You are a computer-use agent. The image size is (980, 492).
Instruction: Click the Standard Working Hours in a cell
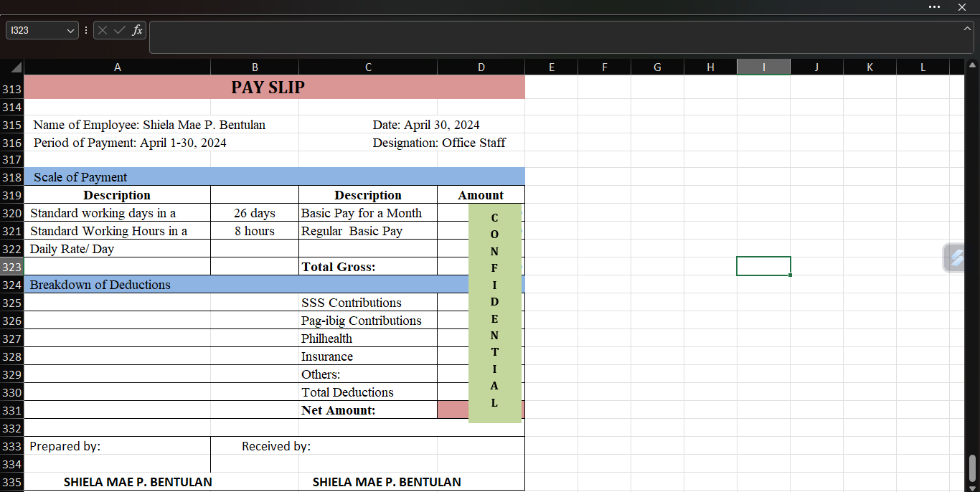[118, 231]
